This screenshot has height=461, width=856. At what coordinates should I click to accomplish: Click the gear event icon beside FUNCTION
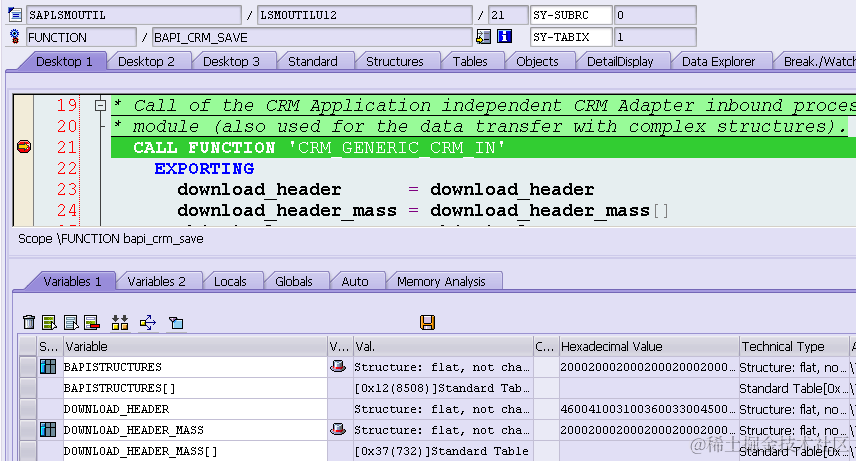point(15,37)
